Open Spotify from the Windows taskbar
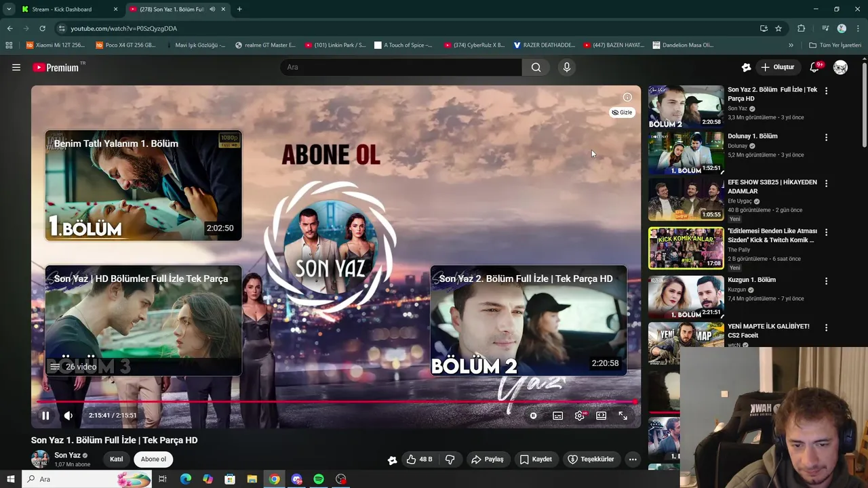868x488 pixels. (x=319, y=479)
